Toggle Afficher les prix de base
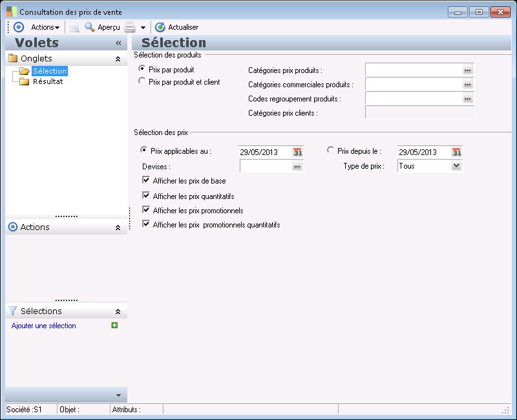The height and width of the screenshot is (420, 517). click(146, 180)
